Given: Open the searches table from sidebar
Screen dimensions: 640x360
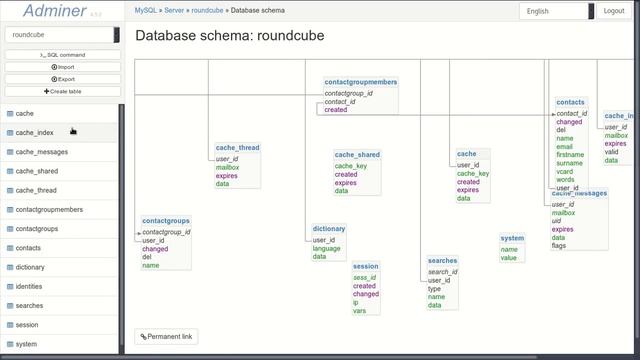Looking at the screenshot, I should click(29, 305).
